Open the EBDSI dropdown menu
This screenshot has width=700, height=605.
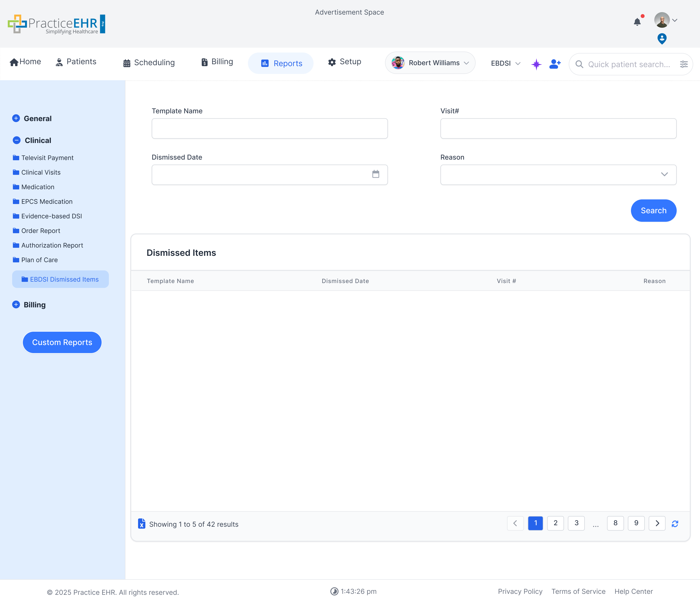[505, 63]
